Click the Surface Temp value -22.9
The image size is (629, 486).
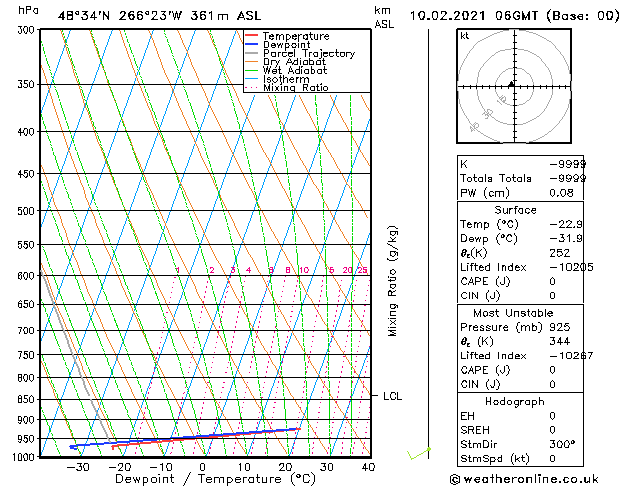566,224
